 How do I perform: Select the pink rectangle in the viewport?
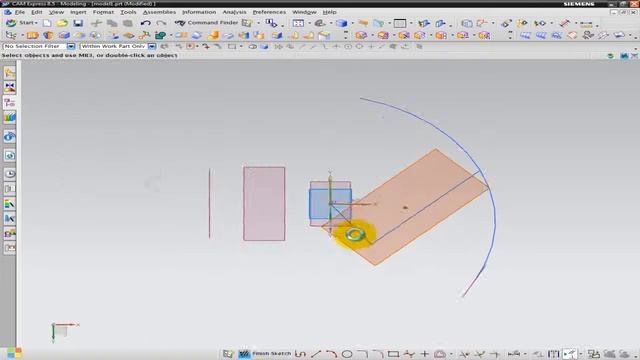(x=264, y=204)
